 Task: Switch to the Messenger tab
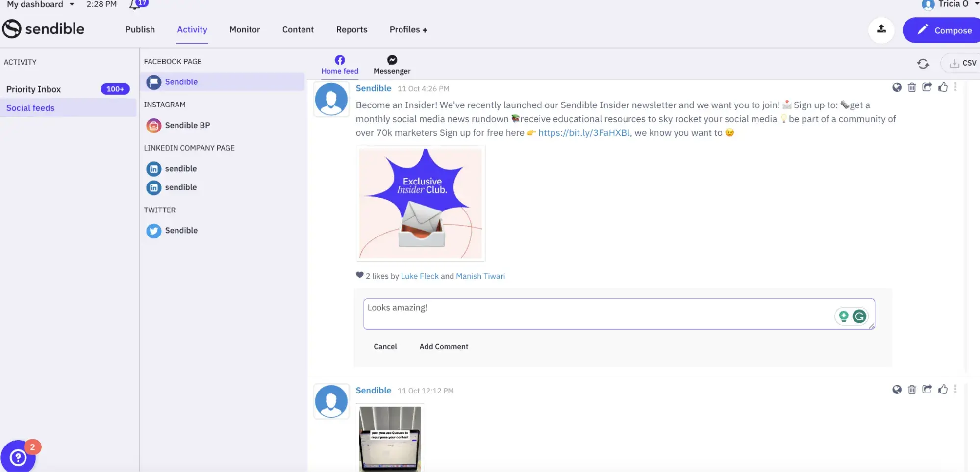[392, 64]
